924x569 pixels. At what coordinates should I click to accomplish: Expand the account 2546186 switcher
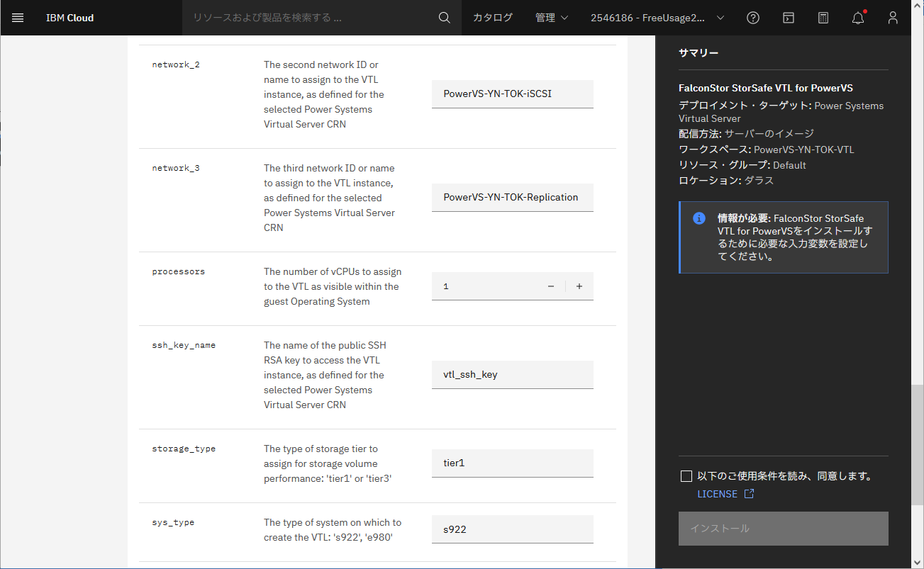click(657, 18)
